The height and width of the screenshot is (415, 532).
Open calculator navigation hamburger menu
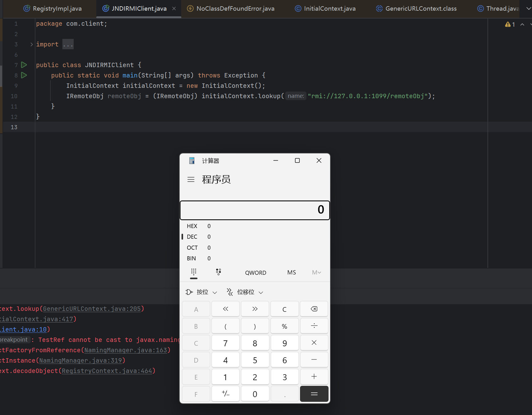click(191, 179)
